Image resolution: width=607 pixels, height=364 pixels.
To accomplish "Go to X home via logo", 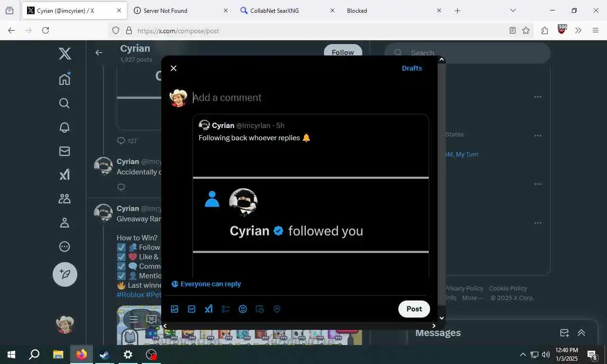I will click(65, 54).
